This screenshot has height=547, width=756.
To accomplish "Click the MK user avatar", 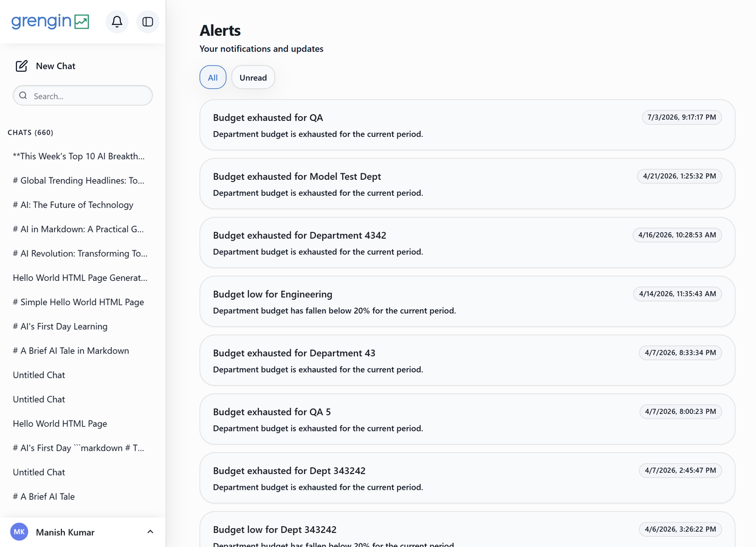I will [19, 532].
